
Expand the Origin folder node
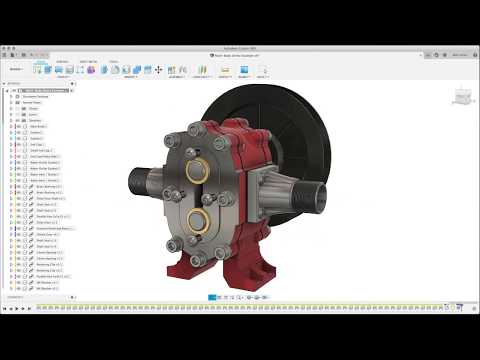click(11, 109)
